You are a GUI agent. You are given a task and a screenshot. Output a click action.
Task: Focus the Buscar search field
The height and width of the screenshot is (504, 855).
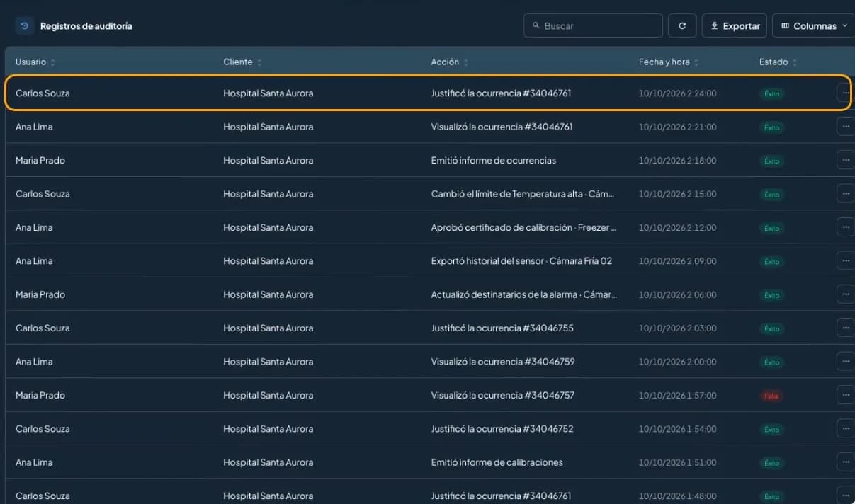[x=594, y=26]
